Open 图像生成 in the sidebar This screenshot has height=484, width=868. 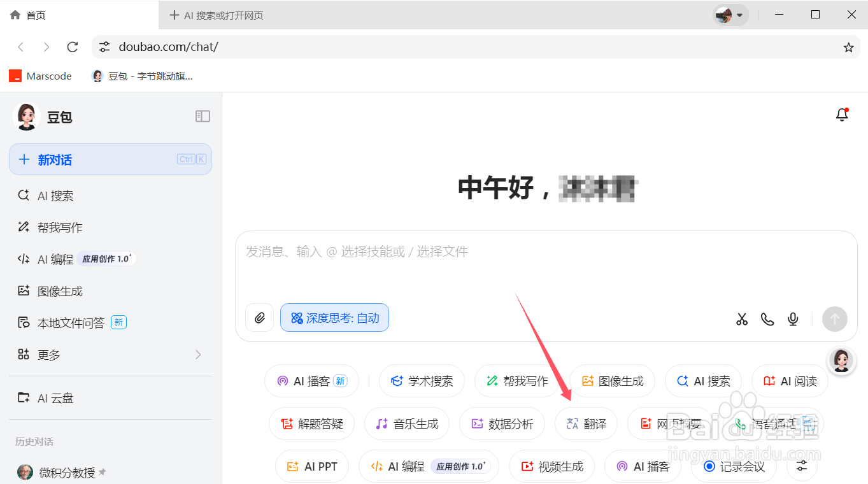pyautogui.click(x=110, y=291)
